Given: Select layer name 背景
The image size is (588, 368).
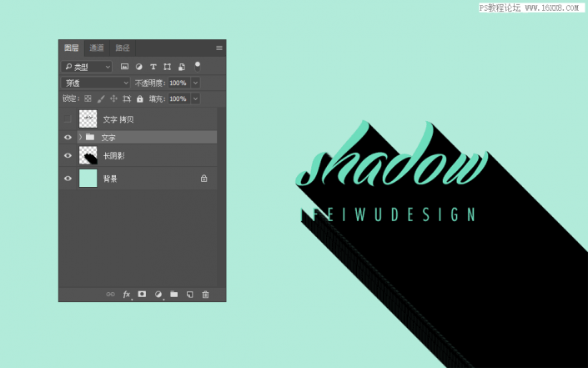Looking at the screenshot, I should click(x=110, y=179).
